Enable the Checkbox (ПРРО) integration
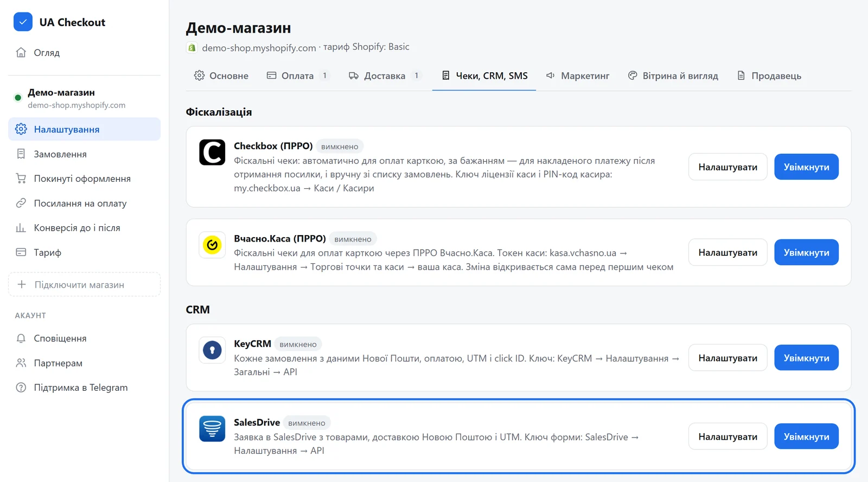 pyautogui.click(x=806, y=167)
